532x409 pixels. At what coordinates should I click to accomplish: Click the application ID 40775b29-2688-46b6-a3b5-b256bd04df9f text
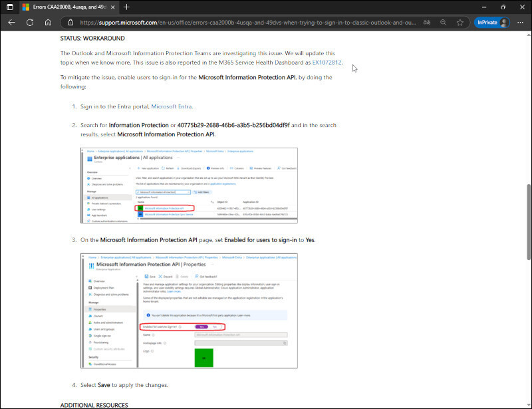click(x=233, y=125)
